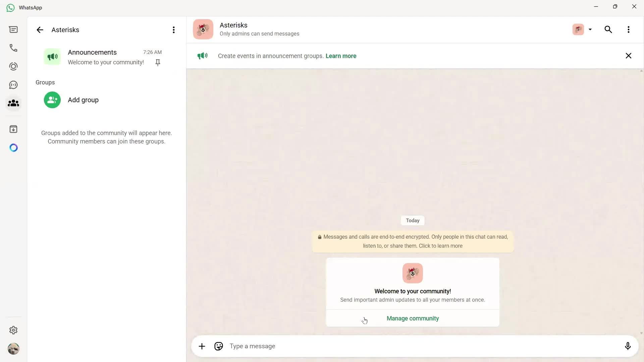
Task: View Status updates
Action: click(x=13, y=66)
